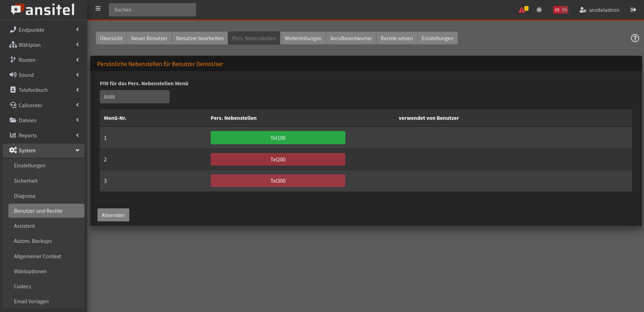The height and width of the screenshot is (312, 644).
Task: Expand the Callcenter menu section
Action: [x=44, y=105]
